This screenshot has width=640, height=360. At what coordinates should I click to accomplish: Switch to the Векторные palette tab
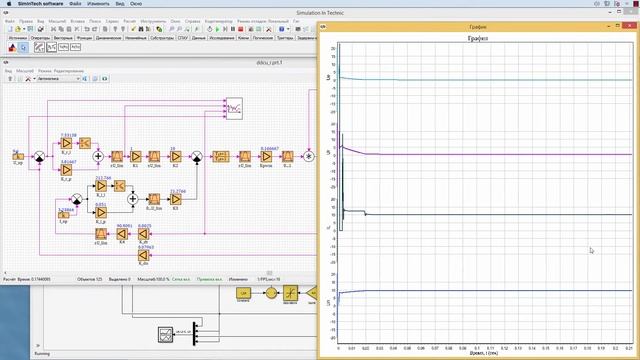click(63, 38)
